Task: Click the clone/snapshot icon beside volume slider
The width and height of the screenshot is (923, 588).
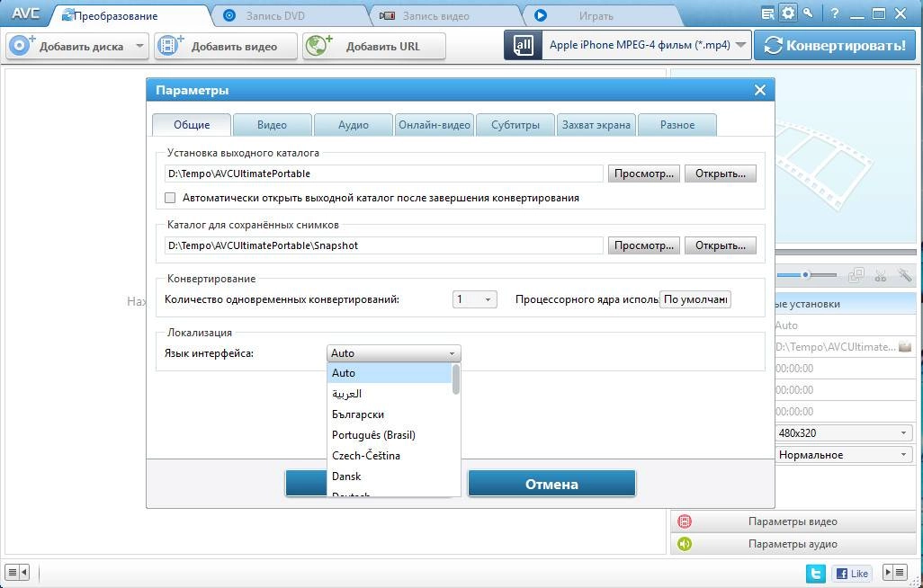Action: (856, 275)
